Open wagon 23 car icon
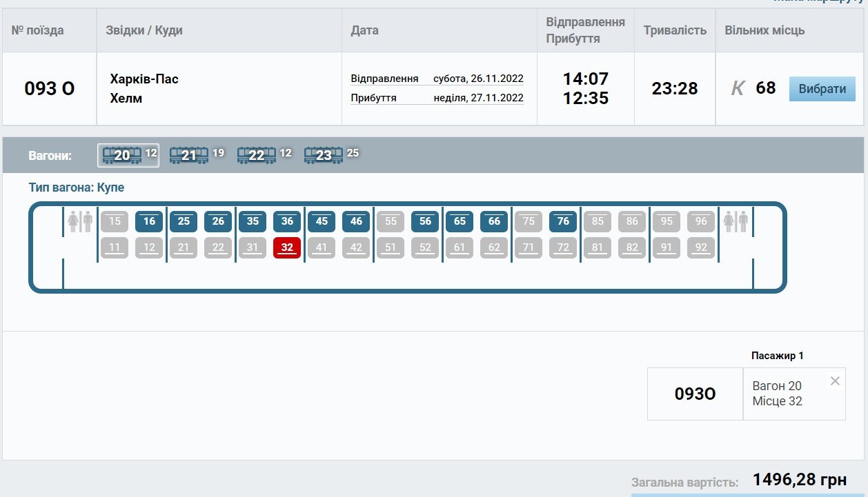Screen dimensions: 868x497 click(324, 155)
